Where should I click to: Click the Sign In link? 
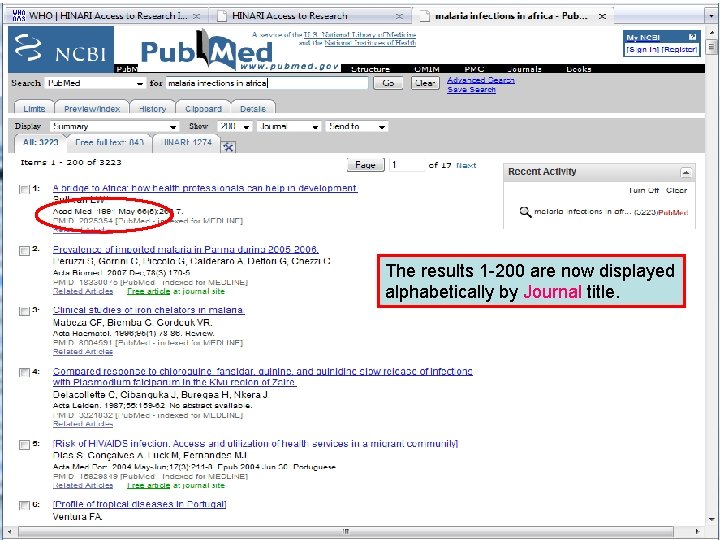[x=642, y=50]
